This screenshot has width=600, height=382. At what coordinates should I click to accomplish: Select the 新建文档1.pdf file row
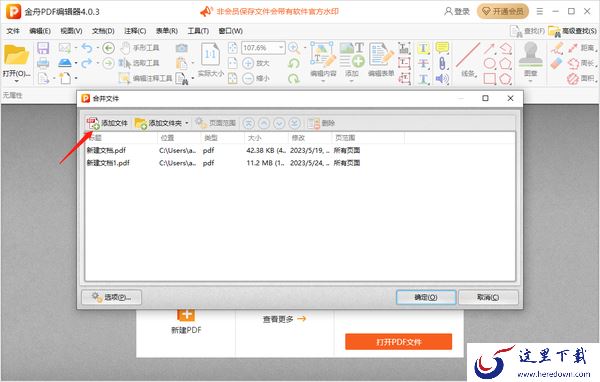[x=300, y=163]
